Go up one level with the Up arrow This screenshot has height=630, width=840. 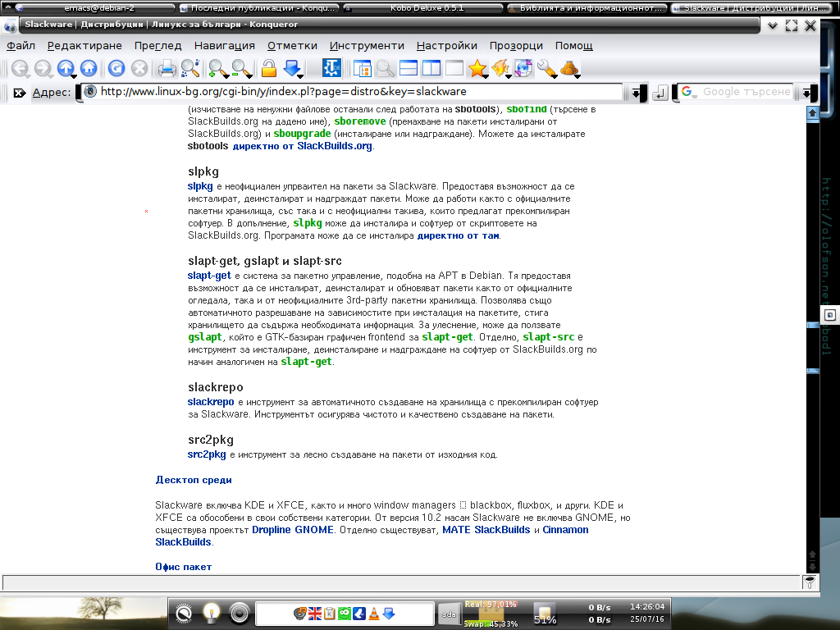tap(66, 69)
